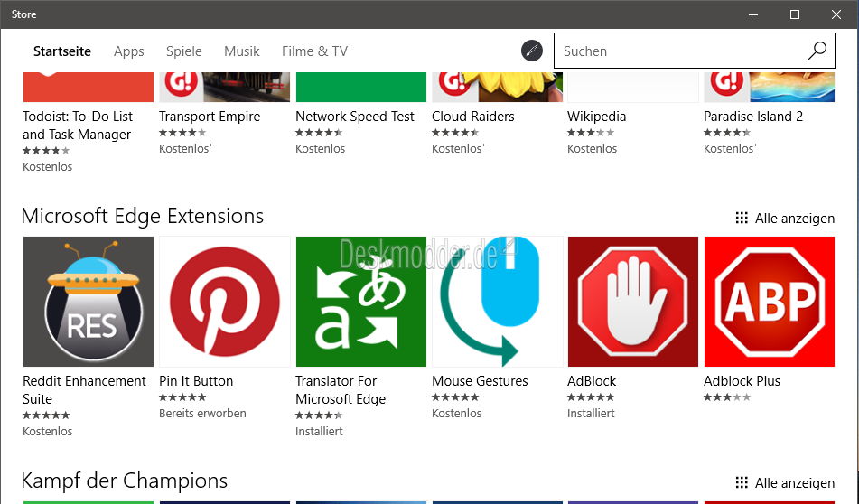
Task: Open the Cloud Raiders game tile
Action: [x=498, y=87]
